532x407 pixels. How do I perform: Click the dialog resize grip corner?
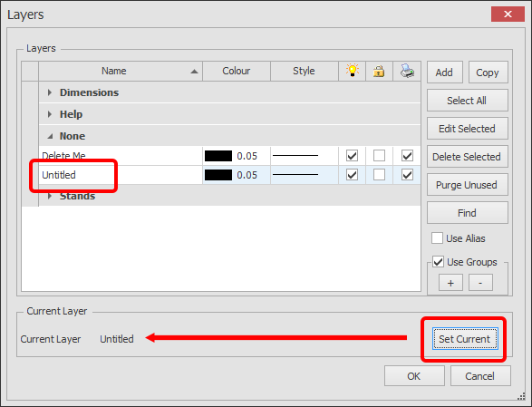click(x=521, y=396)
